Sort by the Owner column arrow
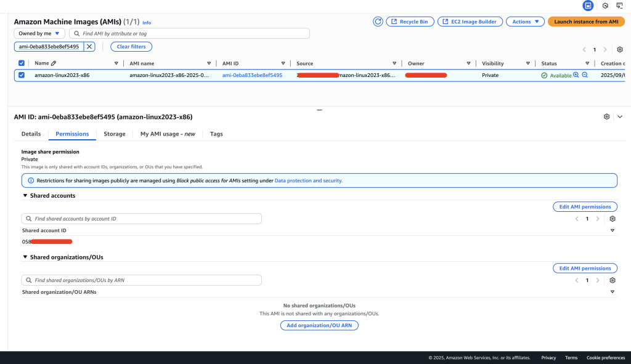 [x=468, y=63]
